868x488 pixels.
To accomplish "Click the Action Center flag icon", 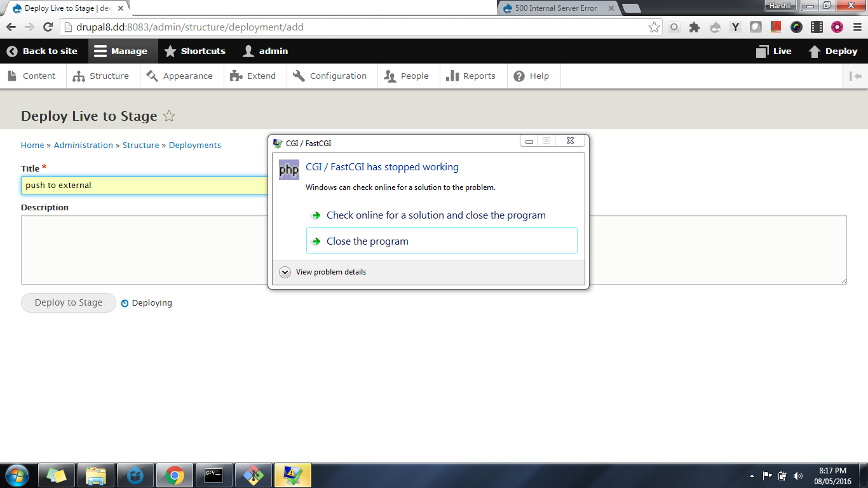I will pyautogui.click(x=768, y=475).
